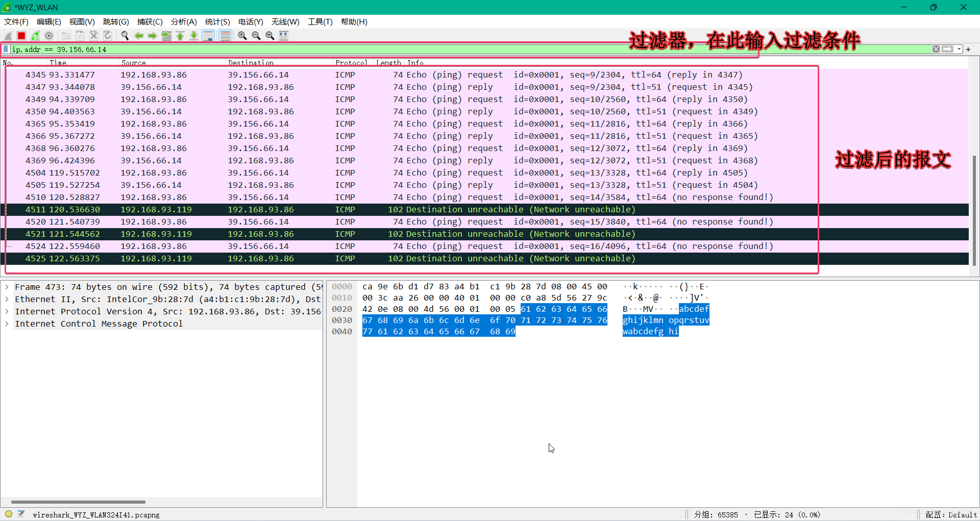Viewport: 980px width, 521px height.
Task: Apply the display filter arrow button
Action: [x=948, y=49]
